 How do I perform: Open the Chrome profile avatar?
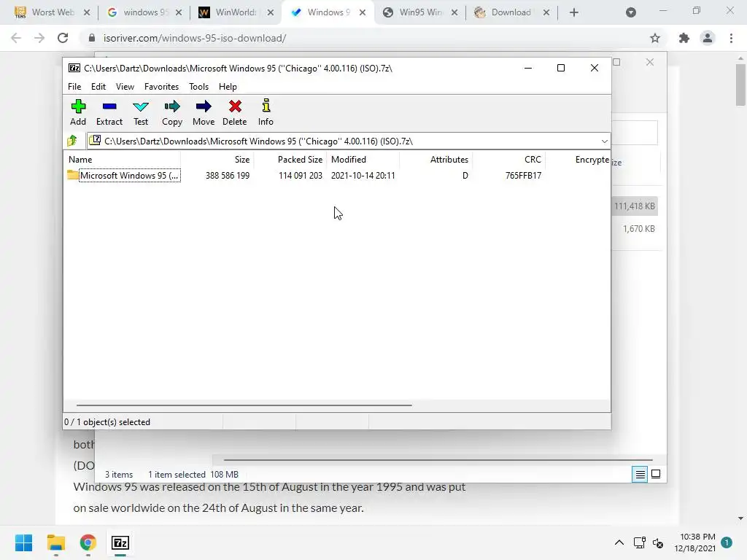click(708, 38)
